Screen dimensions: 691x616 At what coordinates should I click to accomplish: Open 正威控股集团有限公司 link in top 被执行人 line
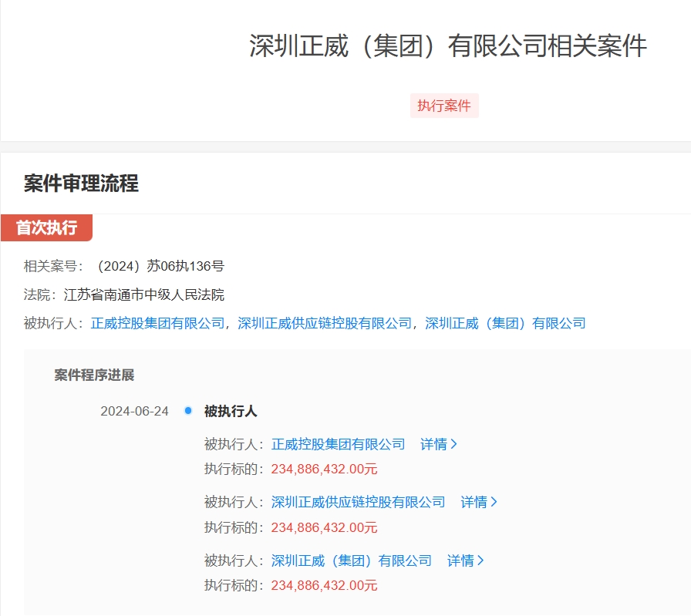pos(158,324)
